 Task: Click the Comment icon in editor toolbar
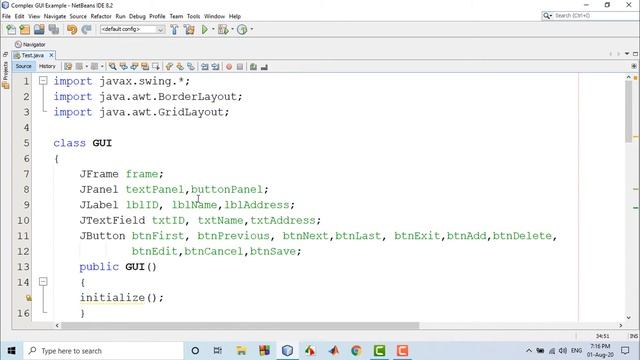click(x=253, y=67)
